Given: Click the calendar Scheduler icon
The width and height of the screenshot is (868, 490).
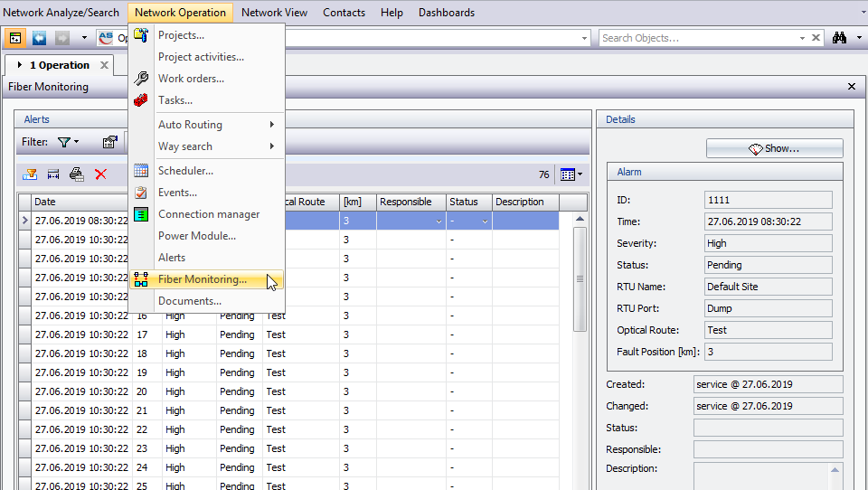Looking at the screenshot, I should 141,171.
